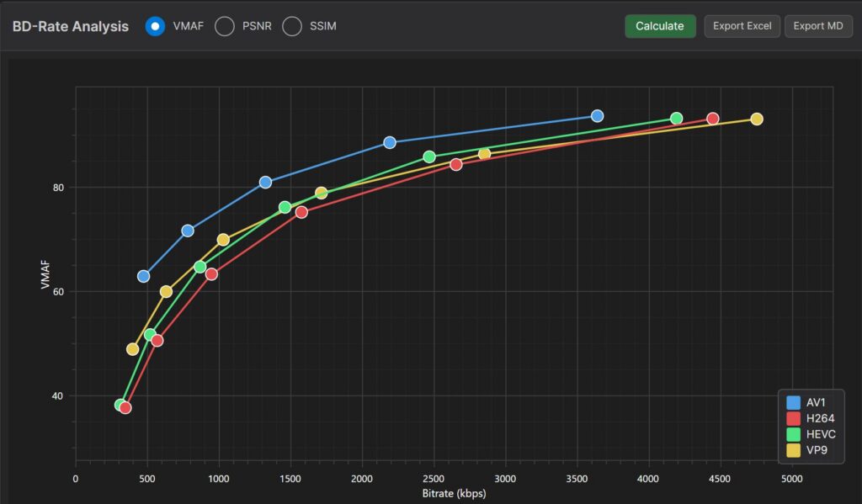The height and width of the screenshot is (504, 862).
Task: Click the 80 y-axis tick label
Action: [x=58, y=188]
